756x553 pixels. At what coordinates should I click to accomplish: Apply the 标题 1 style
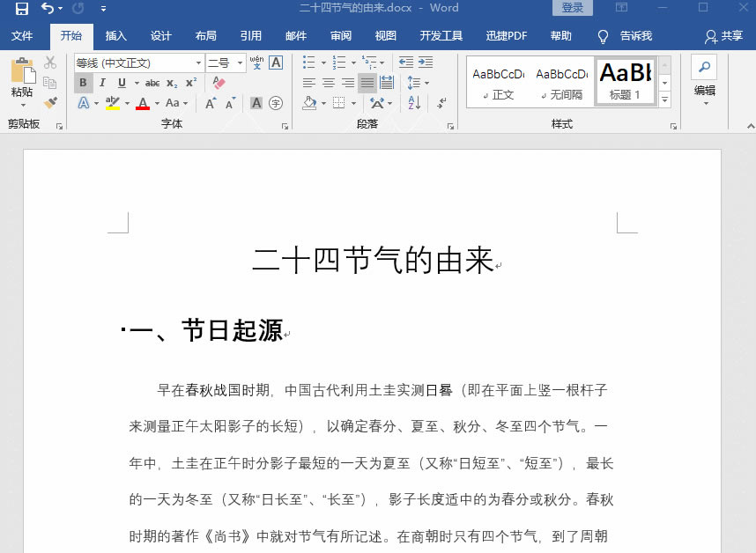click(626, 82)
